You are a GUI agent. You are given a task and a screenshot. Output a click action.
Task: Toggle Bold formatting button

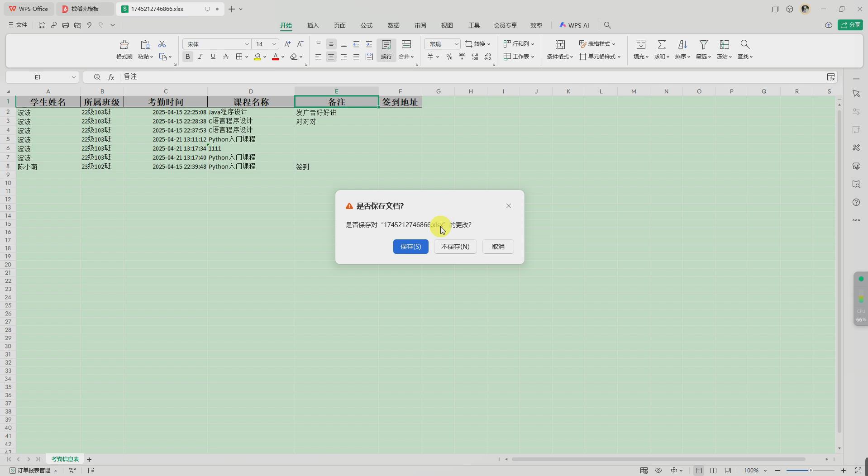pos(187,57)
